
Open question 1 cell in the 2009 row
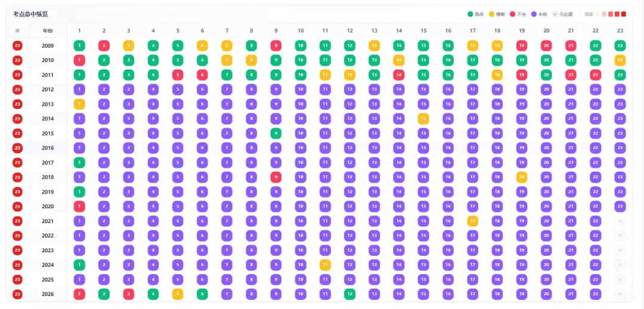point(79,45)
